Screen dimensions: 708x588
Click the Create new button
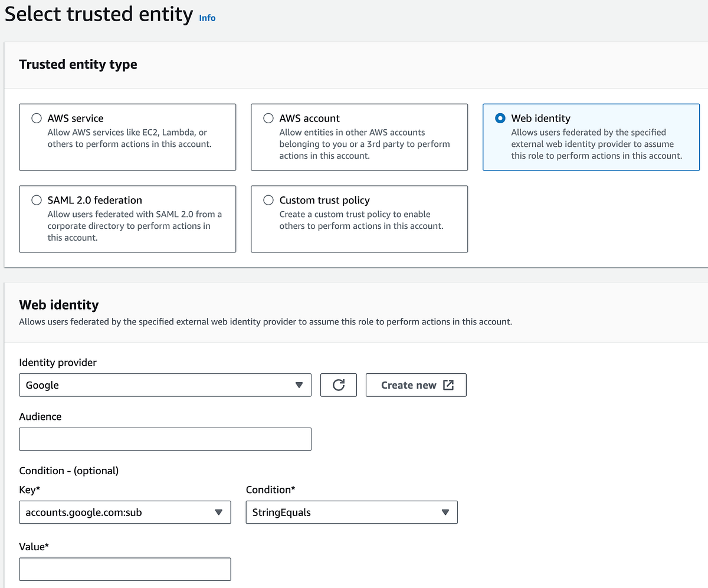(415, 385)
